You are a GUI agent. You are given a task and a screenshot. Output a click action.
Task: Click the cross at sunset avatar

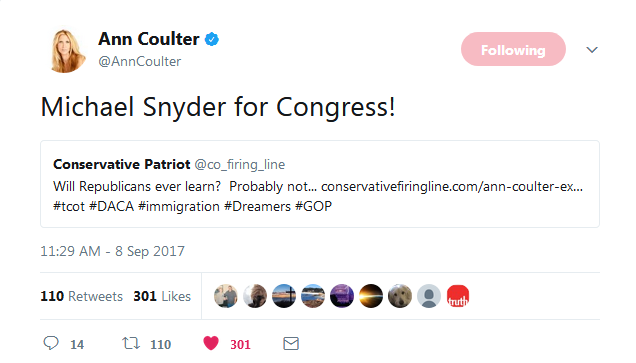[284, 296]
